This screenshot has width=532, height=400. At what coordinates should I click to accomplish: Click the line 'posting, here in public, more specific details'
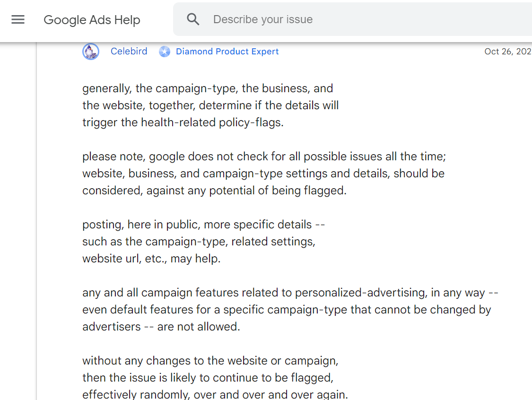(203, 225)
